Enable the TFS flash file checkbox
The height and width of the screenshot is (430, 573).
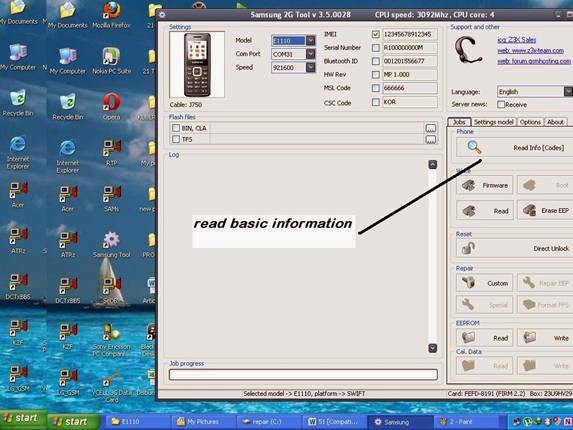(x=176, y=139)
